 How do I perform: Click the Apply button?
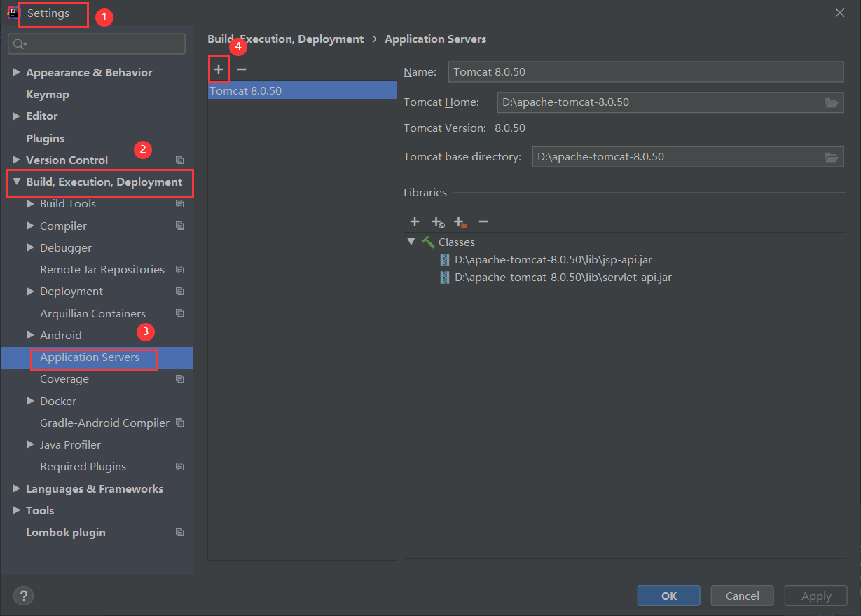[x=815, y=596]
